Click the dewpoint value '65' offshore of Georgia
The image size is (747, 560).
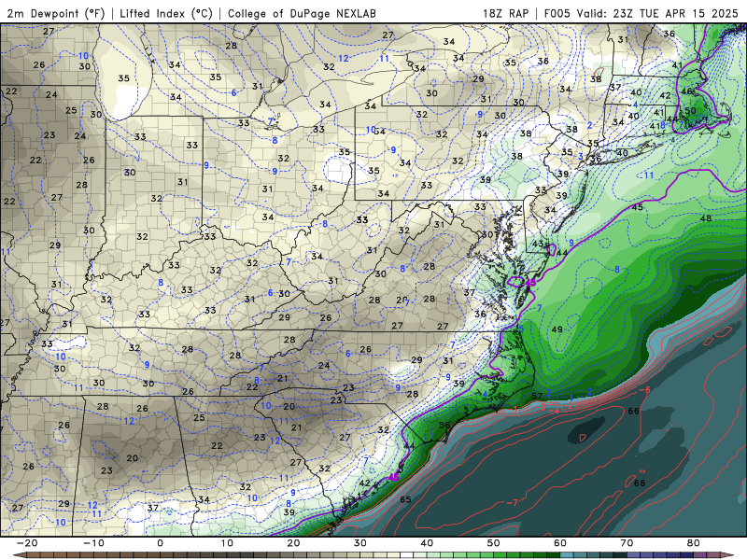point(405,499)
